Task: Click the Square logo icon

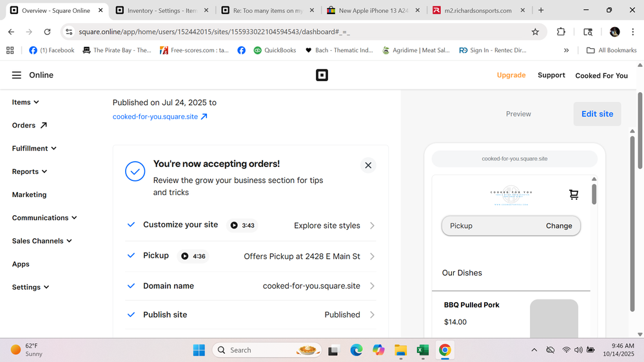Action: point(322,75)
